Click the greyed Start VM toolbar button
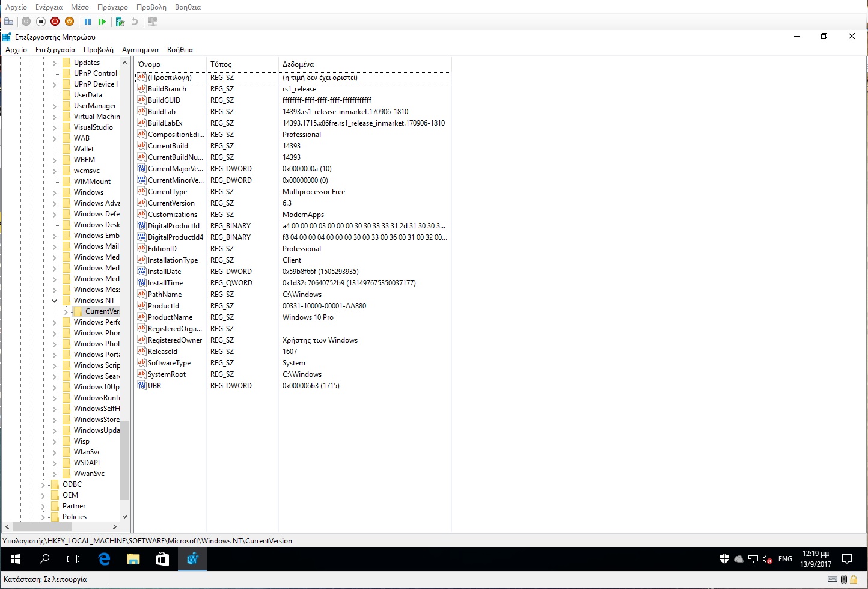Viewport: 868px width, 589px height. click(x=26, y=22)
